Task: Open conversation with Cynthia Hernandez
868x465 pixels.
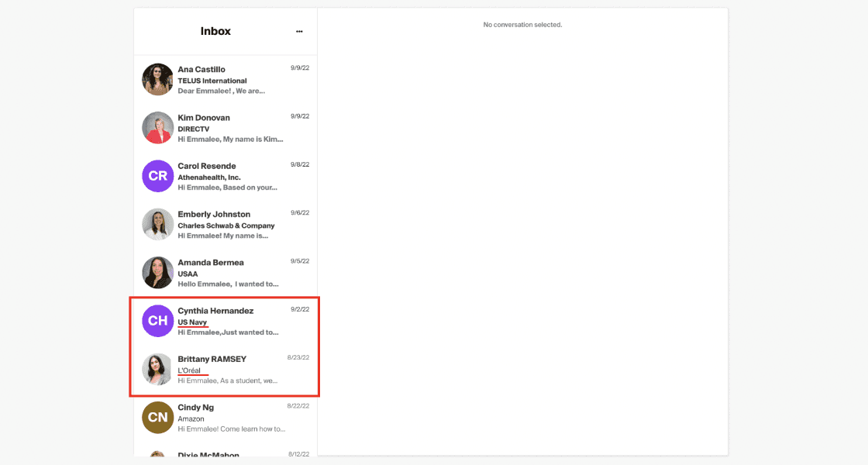Action: (226, 321)
